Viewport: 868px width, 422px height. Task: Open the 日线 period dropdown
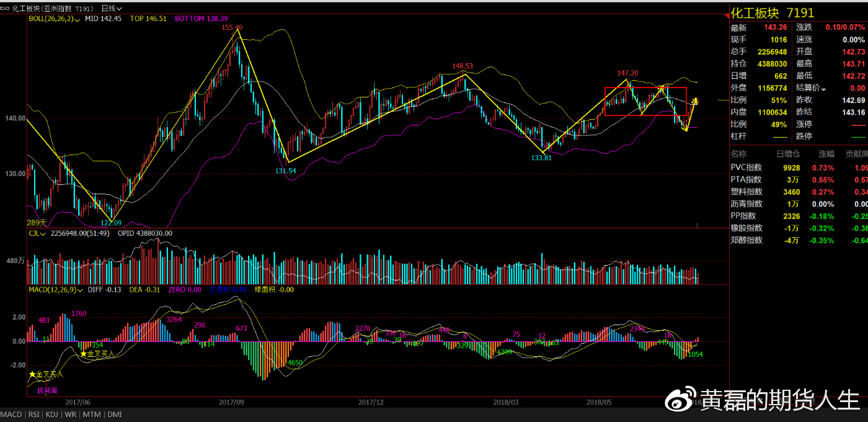[x=112, y=8]
